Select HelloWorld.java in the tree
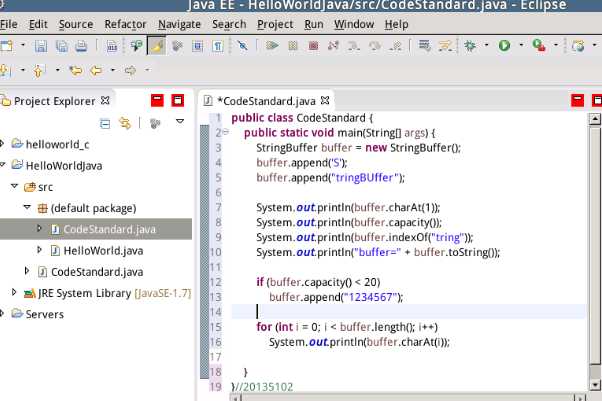Viewport: 602px width, 401px height. pos(103,251)
